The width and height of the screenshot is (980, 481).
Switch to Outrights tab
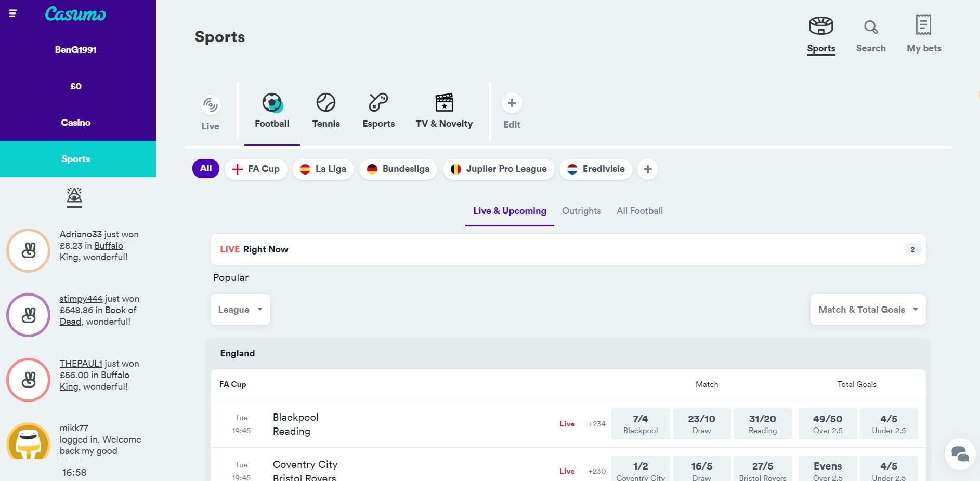click(x=581, y=211)
